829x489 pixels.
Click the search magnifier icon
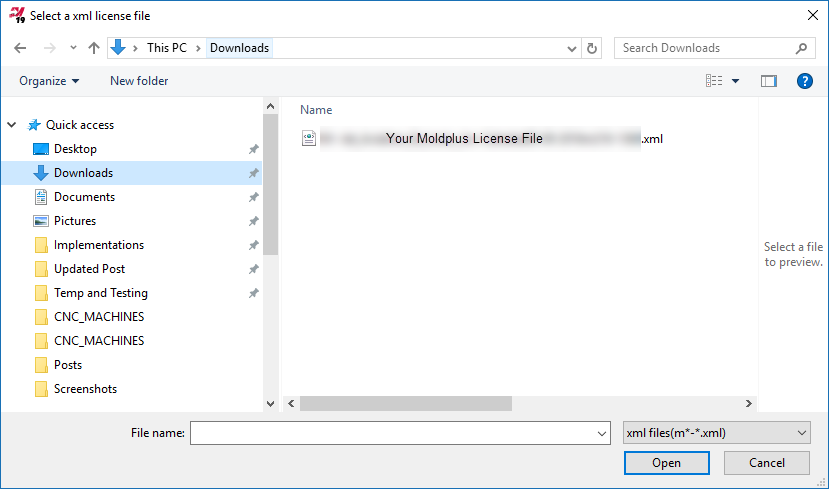802,48
